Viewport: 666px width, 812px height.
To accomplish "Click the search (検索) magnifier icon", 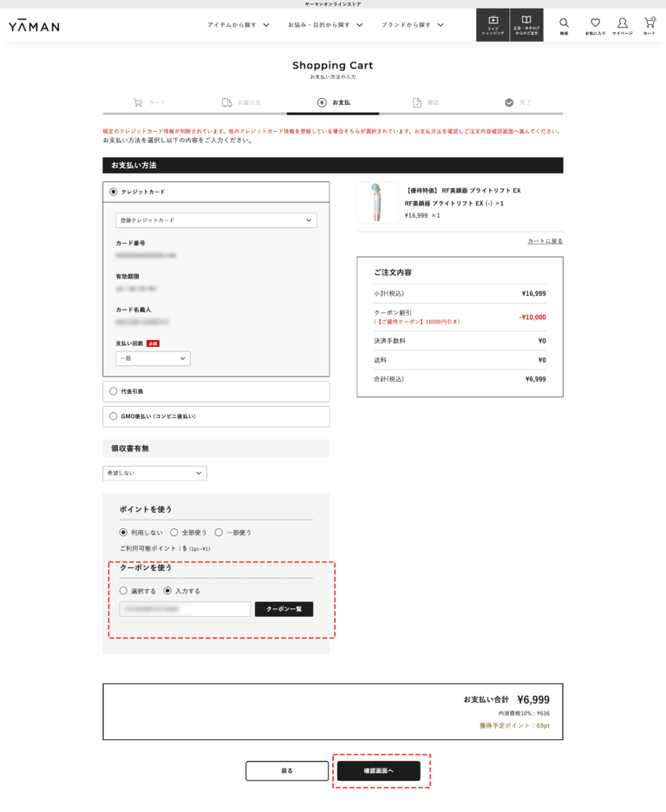I will pyautogui.click(x=564, y=25).
